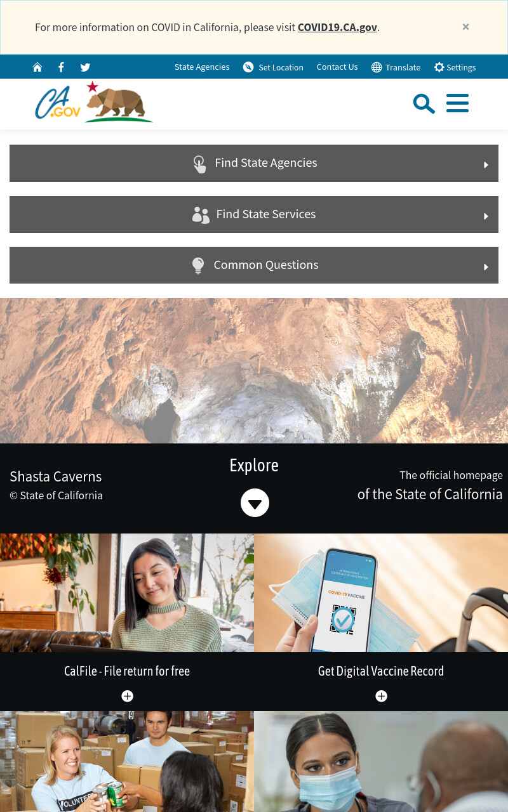Image resolution: width=508 pixels, height=812 pixels.
Task: Go to the home icon in top bar
Action: 37,67
